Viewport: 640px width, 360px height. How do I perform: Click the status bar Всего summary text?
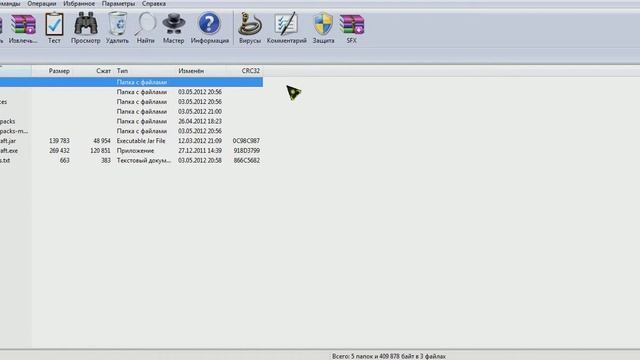389,356
